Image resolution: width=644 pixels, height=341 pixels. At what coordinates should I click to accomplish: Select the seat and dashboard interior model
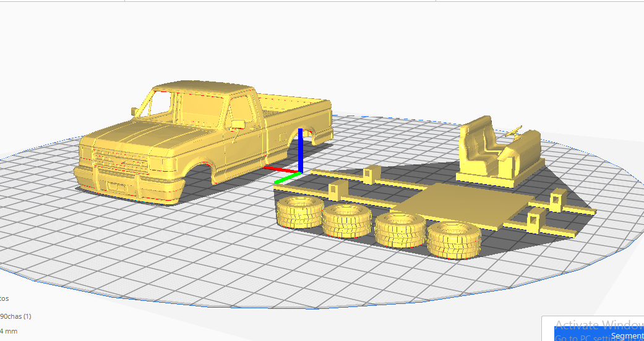point(500,152)
